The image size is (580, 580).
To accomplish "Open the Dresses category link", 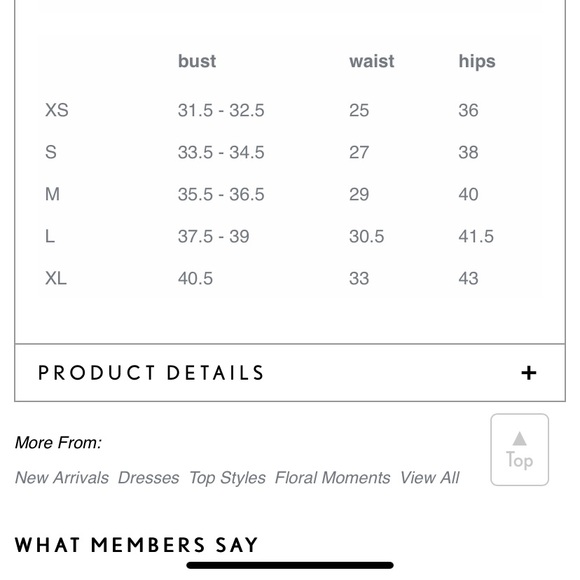I will (x=149, y=478).
